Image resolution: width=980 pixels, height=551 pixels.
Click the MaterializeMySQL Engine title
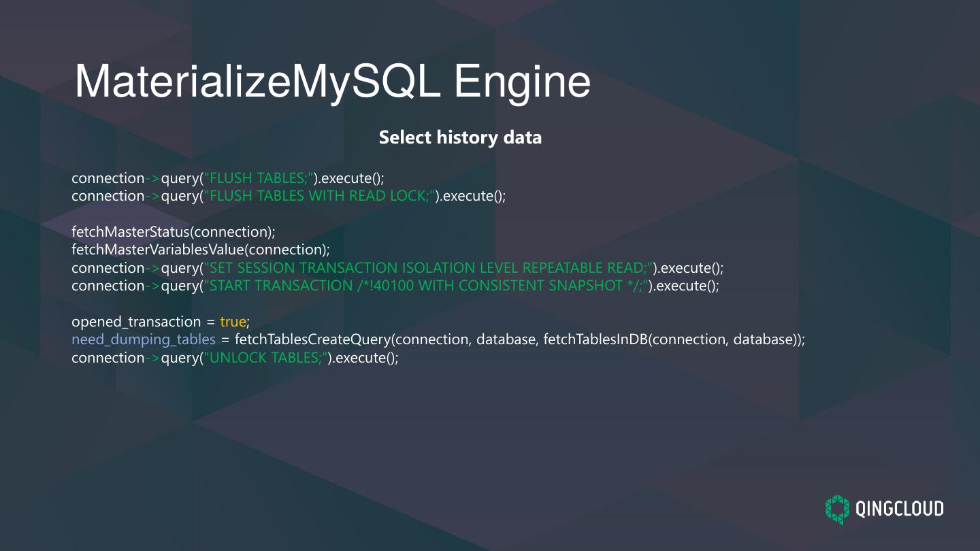(332, 82)
